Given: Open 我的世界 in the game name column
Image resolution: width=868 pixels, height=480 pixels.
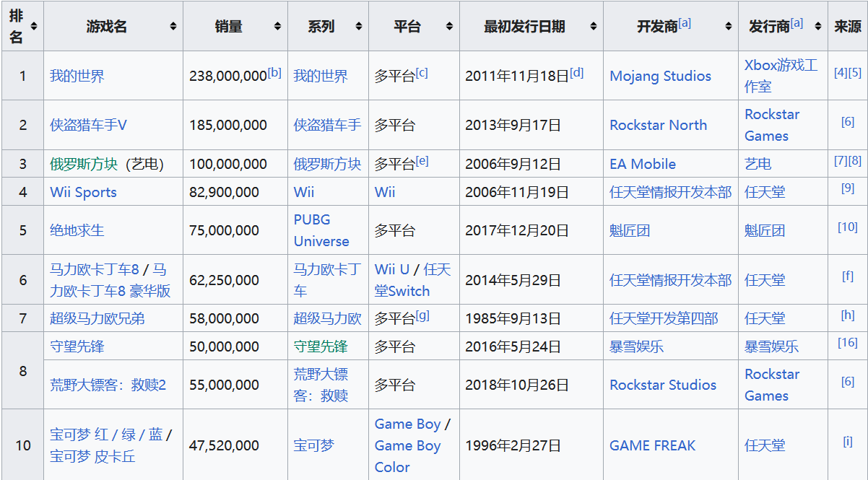Looking at the screenshot, I should point(77,76).
